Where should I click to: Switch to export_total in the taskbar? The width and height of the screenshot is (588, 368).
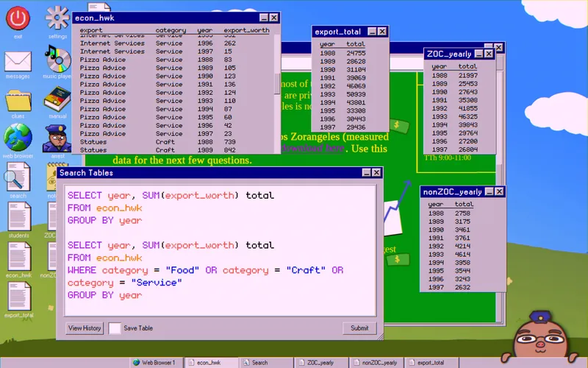(431, 363)
